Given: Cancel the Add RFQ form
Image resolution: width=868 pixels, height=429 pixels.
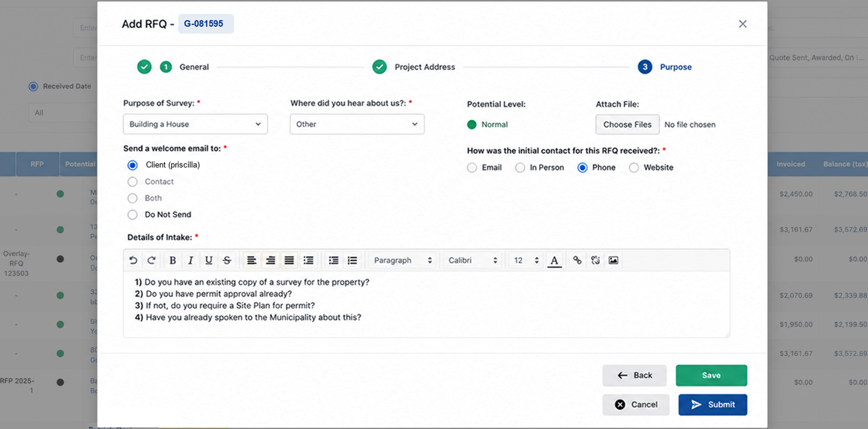Looking at the screenshot, I should 635,404.
